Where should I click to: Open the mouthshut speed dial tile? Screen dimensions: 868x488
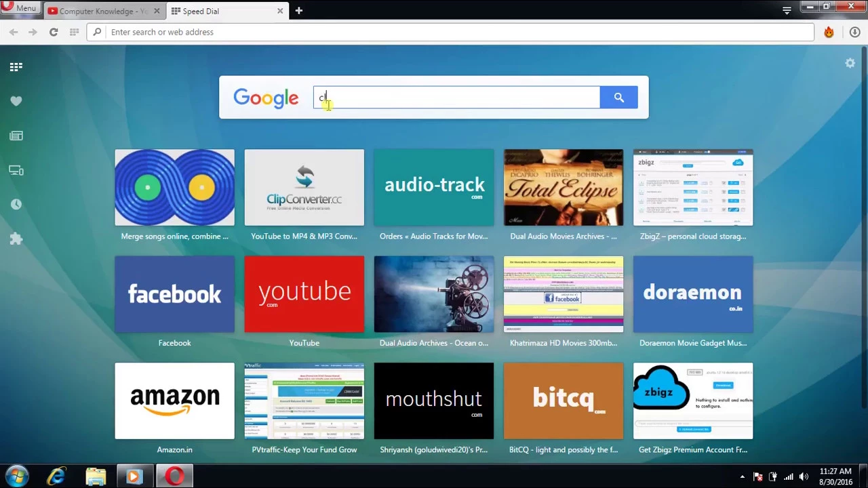[x=434, y=401]
